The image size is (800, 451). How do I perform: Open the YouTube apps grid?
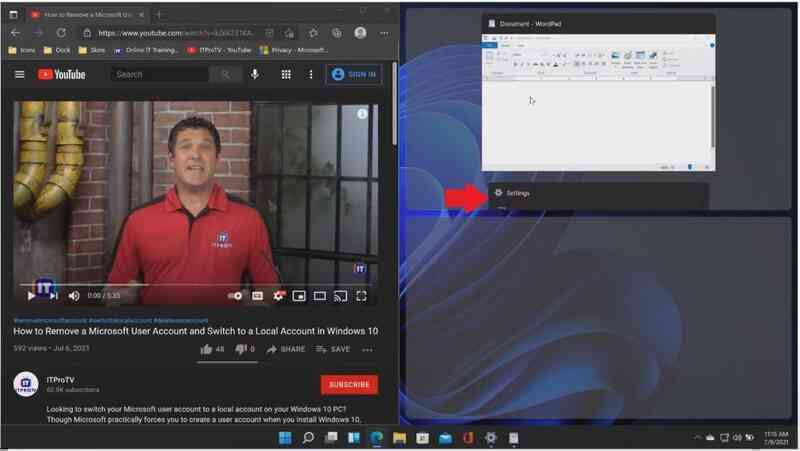286,74
